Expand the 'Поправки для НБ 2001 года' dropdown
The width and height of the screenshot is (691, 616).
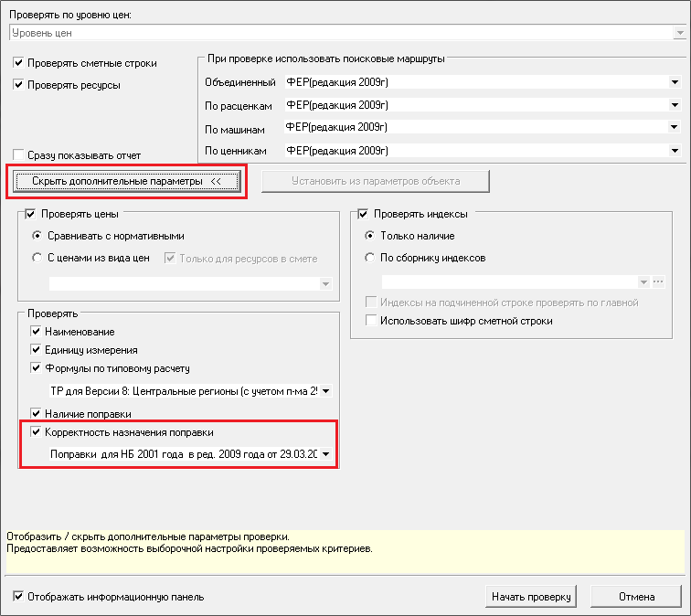(x=325, y=454)
